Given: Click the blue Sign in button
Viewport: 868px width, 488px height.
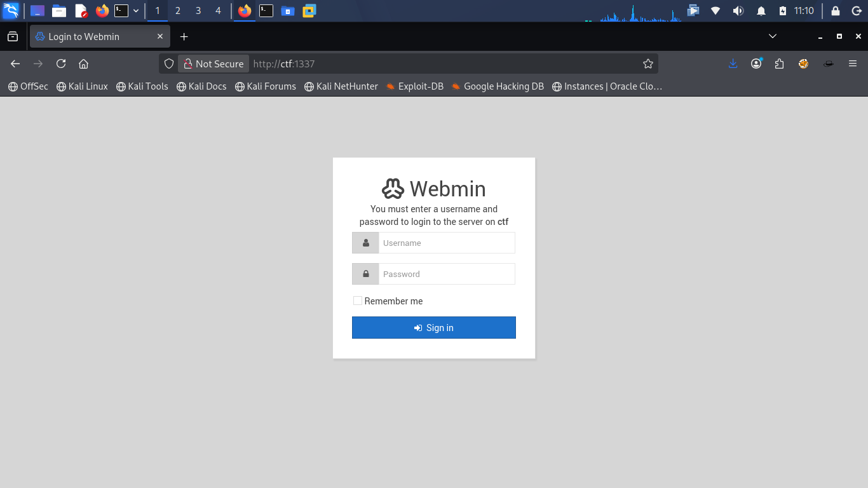Looking at the screenshot, I should click(x=434, y=328).
